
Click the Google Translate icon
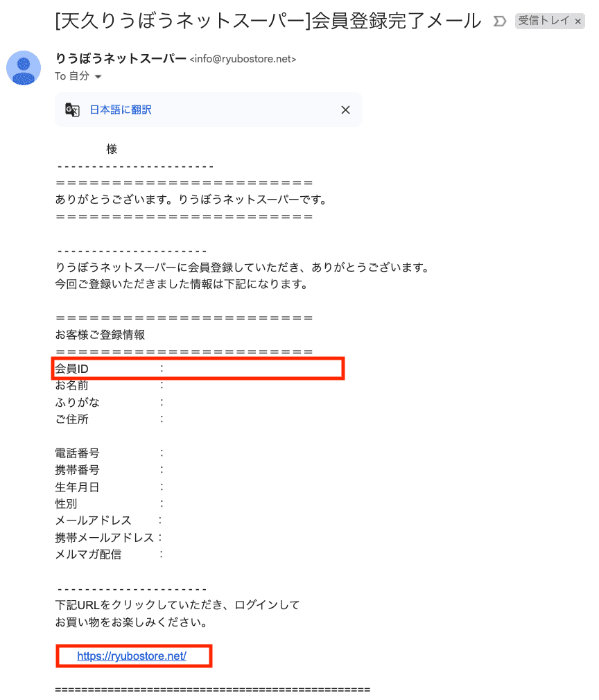72,110
